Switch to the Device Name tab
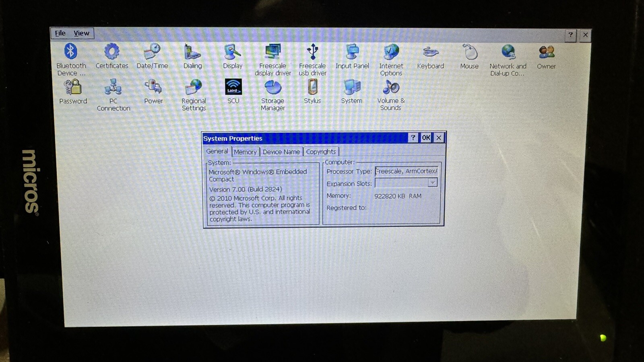This screenshot has width=644, height=362. click(x=281, y=152)
